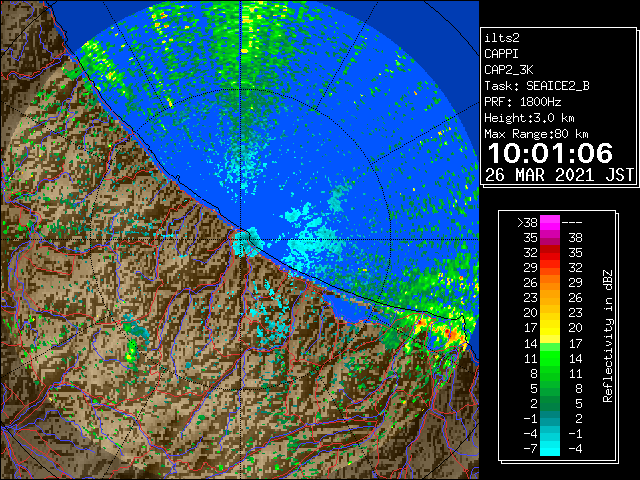Click the '---' legend label
Viewport: 640px width, 480px height.
[572, 223]
